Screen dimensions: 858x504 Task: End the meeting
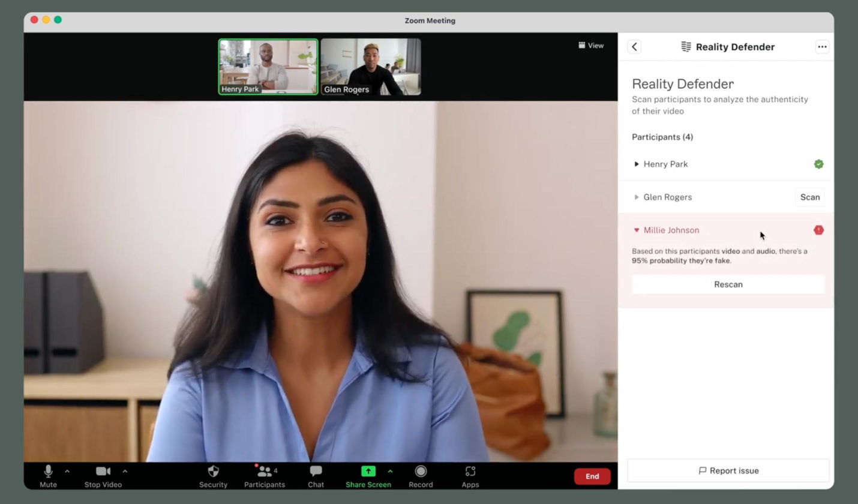(x=592, y=476)
